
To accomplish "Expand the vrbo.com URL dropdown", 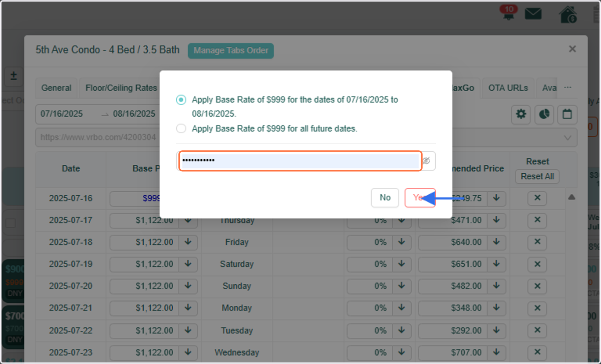I will coord(568,137).
